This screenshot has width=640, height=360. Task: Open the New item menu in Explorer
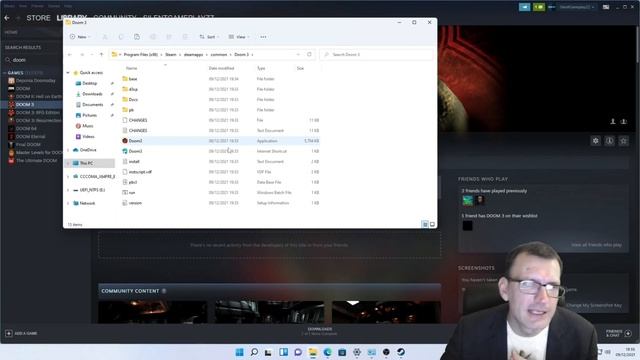[80, 37]
